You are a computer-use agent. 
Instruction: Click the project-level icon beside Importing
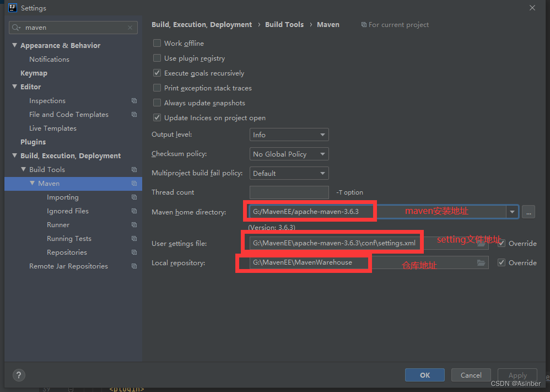tap(134, 197)
